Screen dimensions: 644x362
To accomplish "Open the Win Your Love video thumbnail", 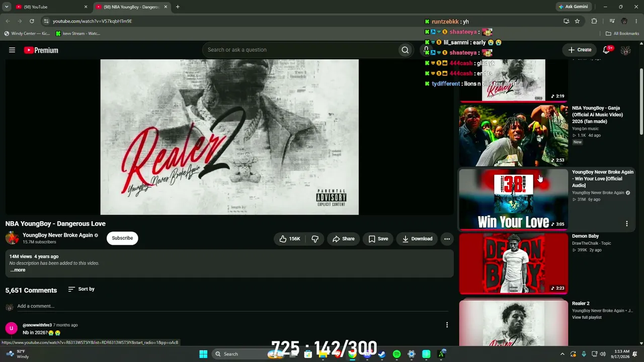I will click(x=513, y=200).
